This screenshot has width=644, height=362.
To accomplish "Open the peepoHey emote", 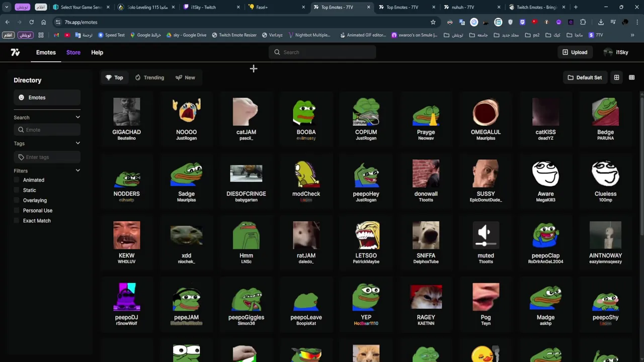I will pyautogui.click(x=366, y=181).
